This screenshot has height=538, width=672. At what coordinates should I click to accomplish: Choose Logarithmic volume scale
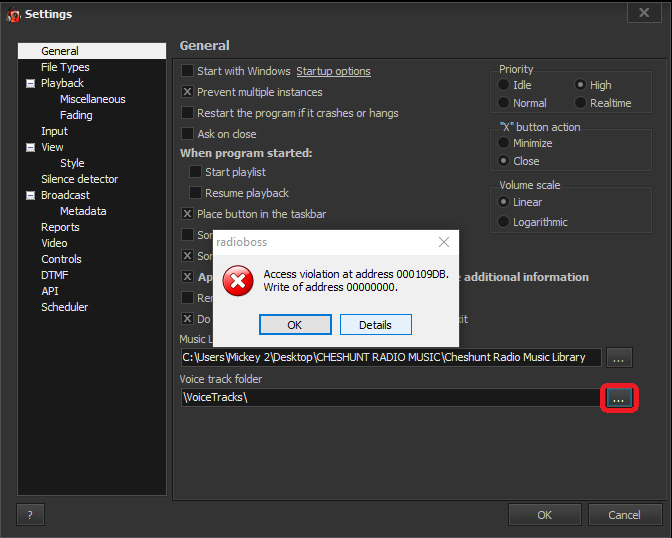pyautogui.click(x=504, y=222)
